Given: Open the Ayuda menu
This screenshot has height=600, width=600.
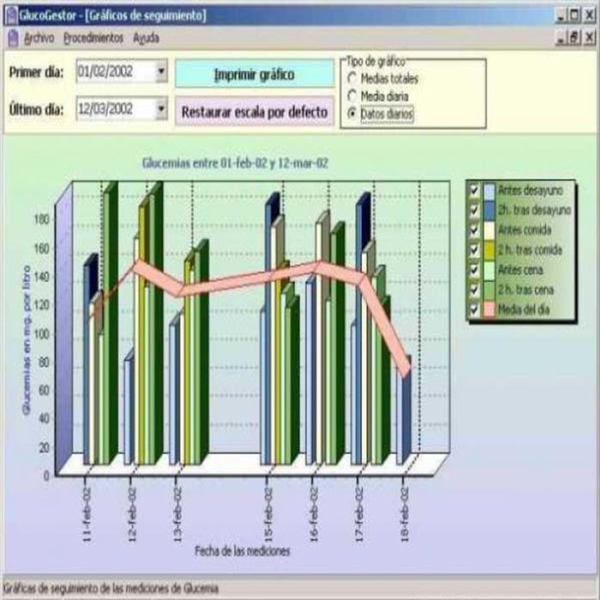Looking at the screenshot, I should (146, 38).
